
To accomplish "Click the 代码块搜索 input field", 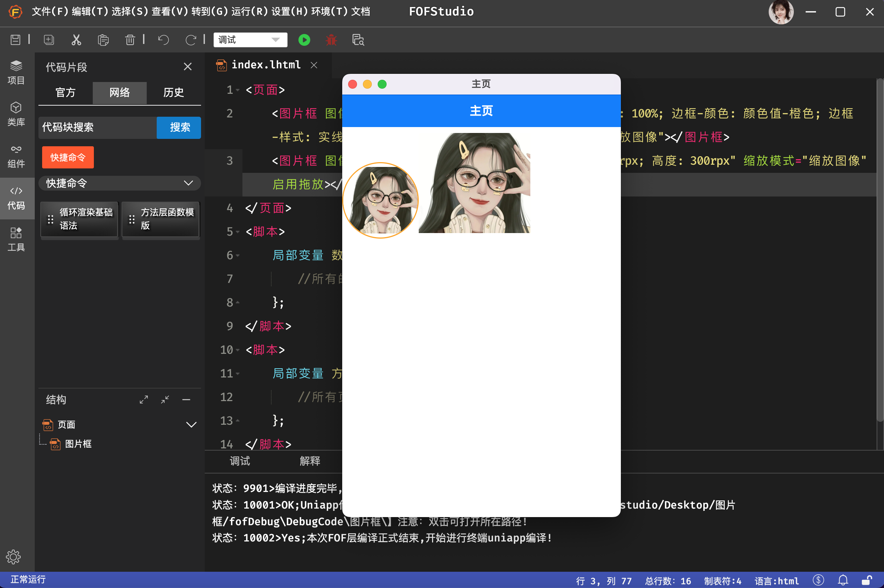I will pyautogui.click(x=98, y=127).
